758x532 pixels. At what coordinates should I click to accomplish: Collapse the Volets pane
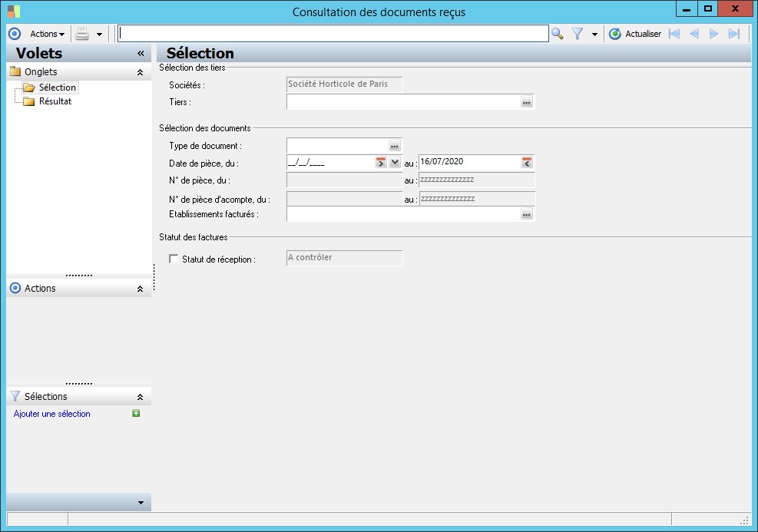tap(141, 53)
